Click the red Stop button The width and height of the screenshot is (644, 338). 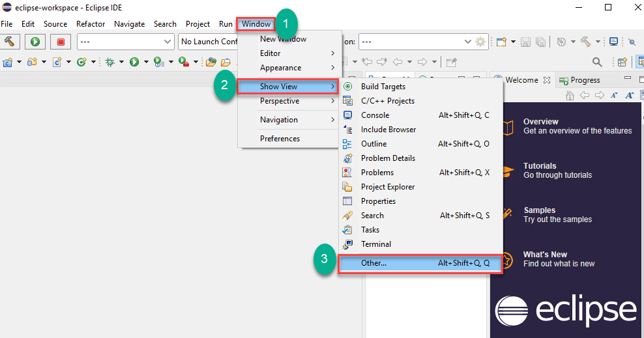pos(61,42)
